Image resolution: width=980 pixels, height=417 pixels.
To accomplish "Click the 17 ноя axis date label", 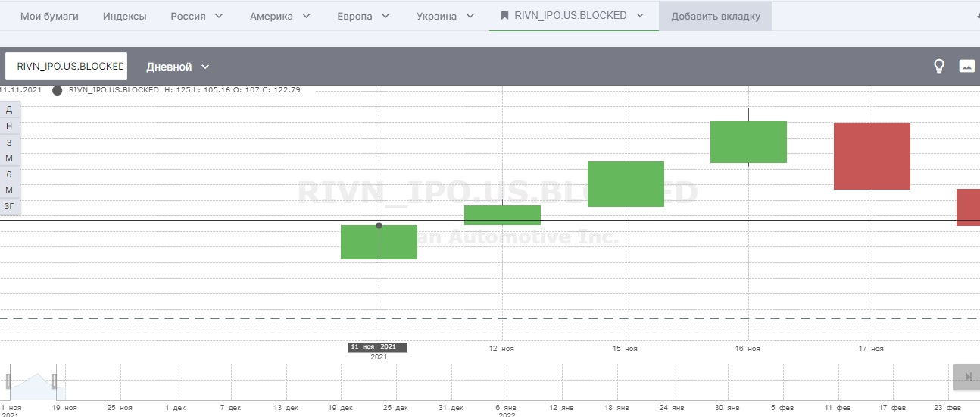I will 872,349.
